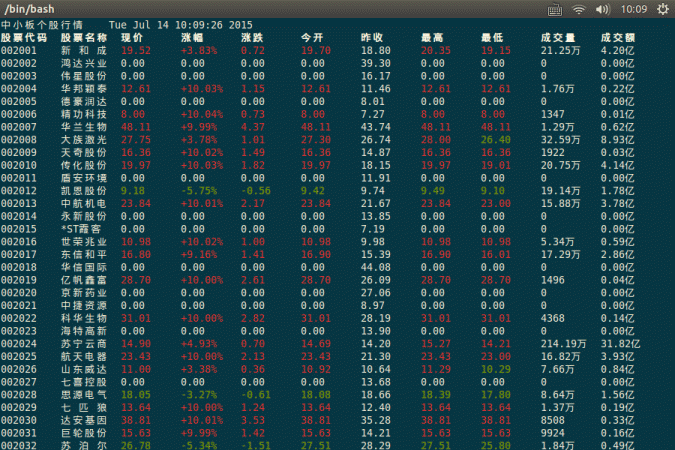Click previous close 44.08 for 002018

pyautogui.click(x=376, y=267)
